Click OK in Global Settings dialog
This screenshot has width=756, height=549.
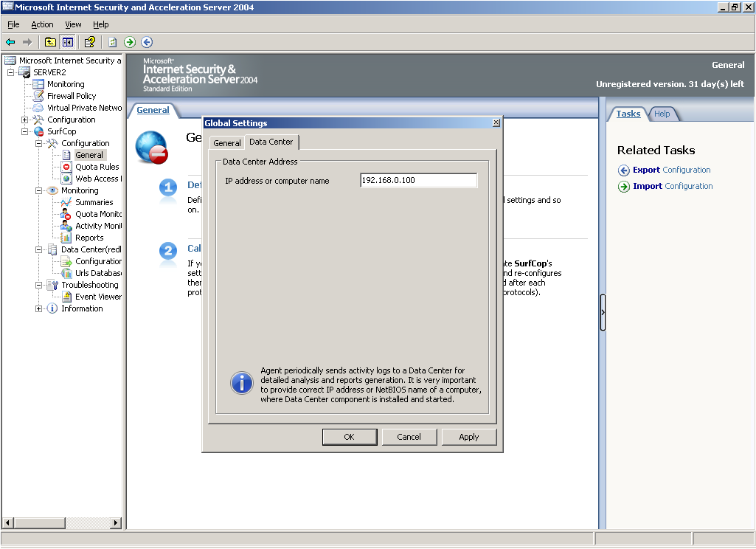[x=350, y=437]
